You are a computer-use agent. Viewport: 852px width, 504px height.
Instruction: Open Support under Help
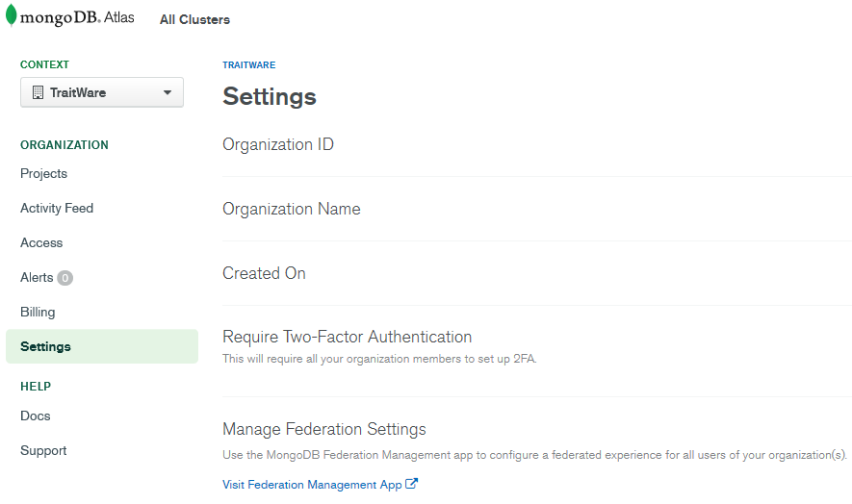pos(43,451)
